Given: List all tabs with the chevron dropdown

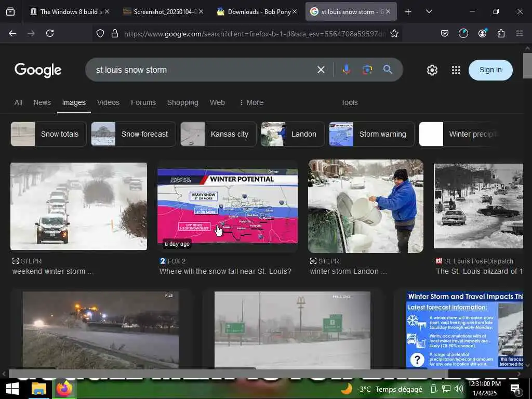Looking at the screenshot, I should click(x=429, y=11).
